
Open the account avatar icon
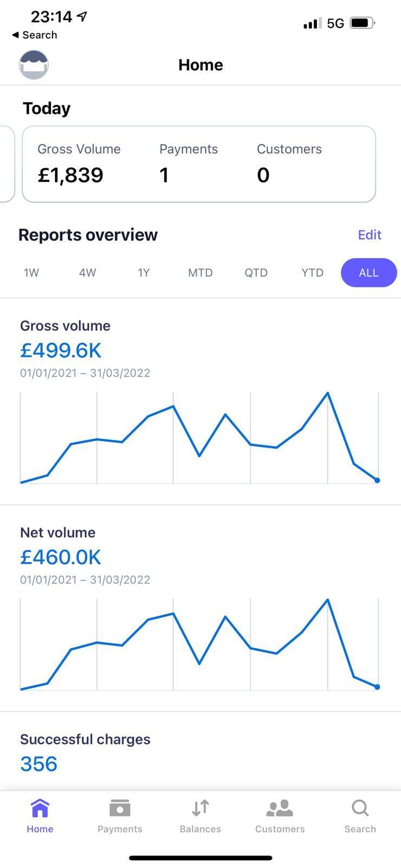[x=34, y=65]
